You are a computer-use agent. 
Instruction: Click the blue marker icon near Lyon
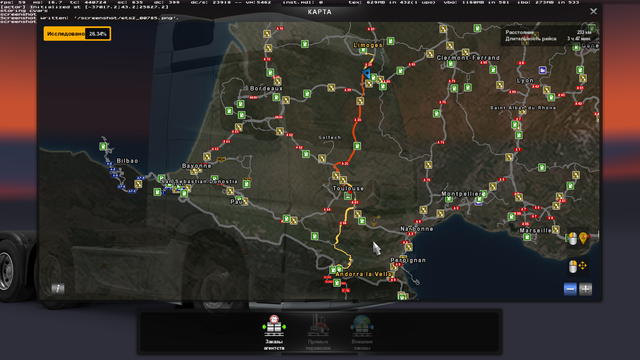tap(542, 70)
